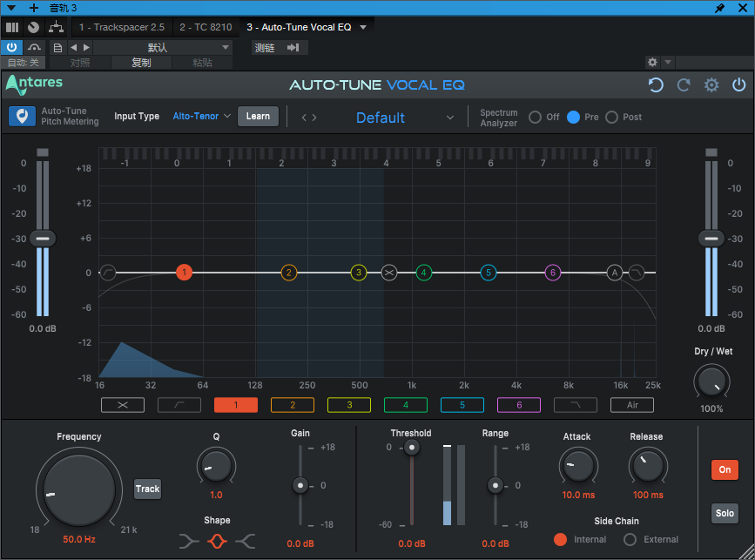Select the band 1 button below graph
755x560 pixels.
click(x=236, y=405)
